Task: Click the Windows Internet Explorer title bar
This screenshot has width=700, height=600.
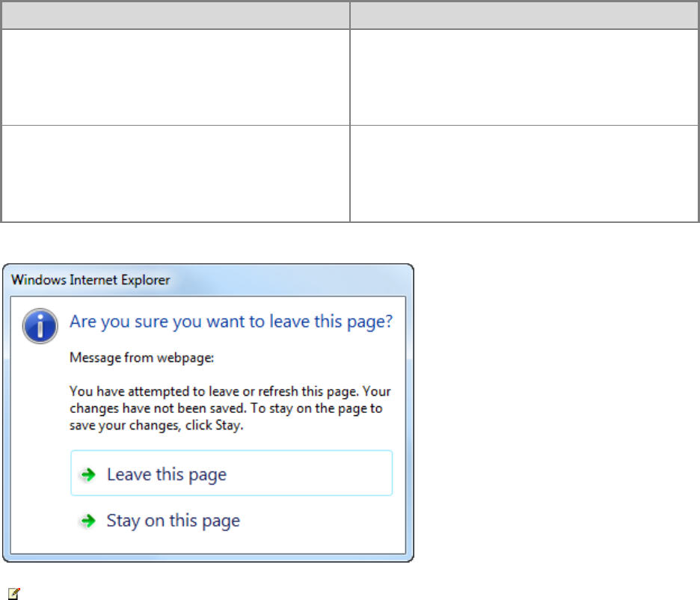Action: [208, 280]
